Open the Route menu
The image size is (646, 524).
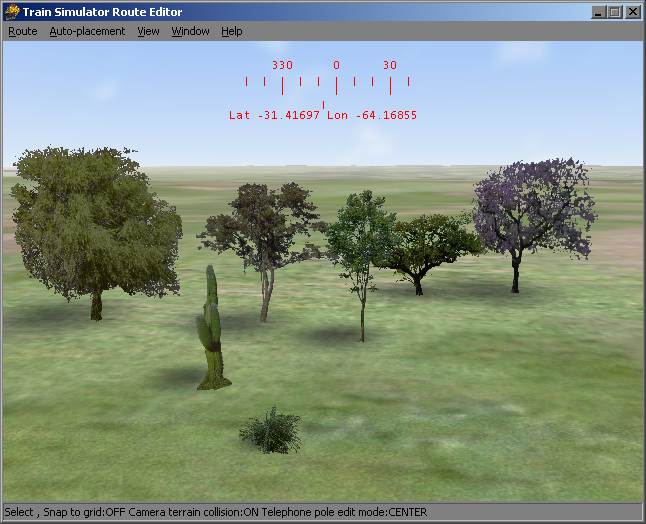coord(22,31)
